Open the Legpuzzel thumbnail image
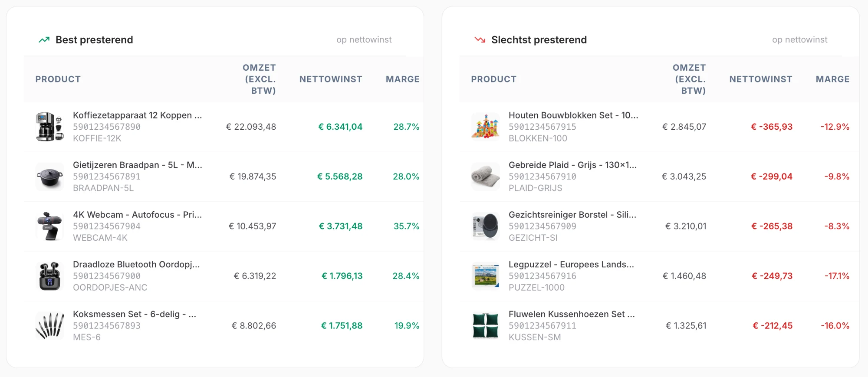This screenshot has width=868, height=377. (x=486, y=276)
